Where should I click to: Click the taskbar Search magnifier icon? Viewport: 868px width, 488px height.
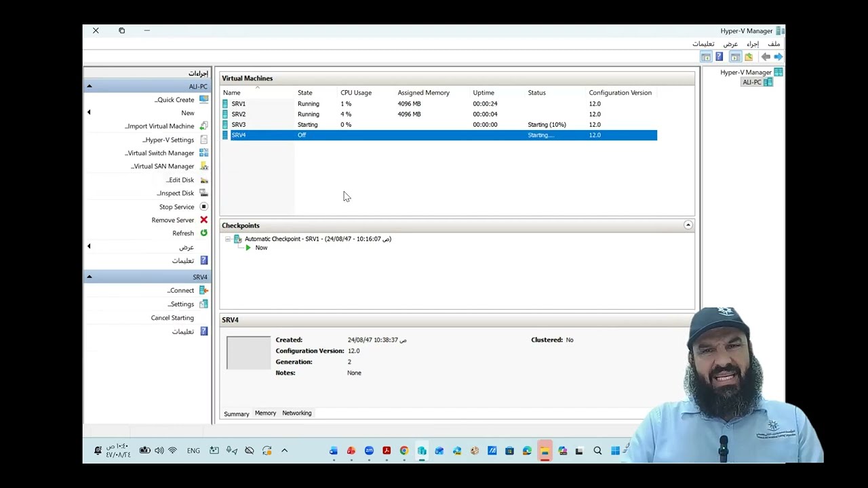click(597, 451)
